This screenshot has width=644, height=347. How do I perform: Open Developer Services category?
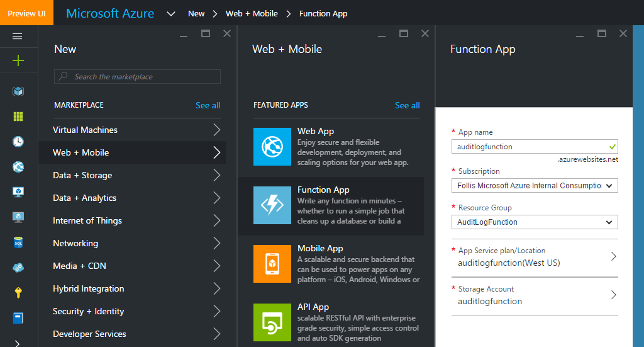132,334
